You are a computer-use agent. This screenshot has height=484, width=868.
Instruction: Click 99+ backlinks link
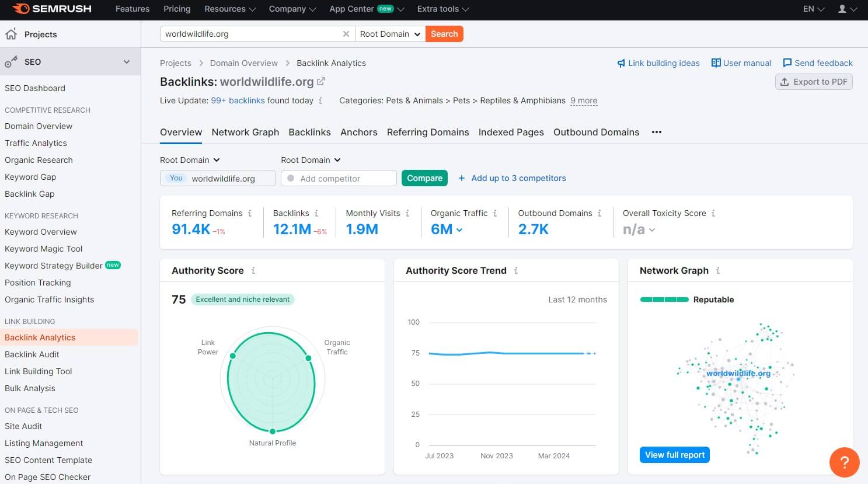click(x=238, y=100)
